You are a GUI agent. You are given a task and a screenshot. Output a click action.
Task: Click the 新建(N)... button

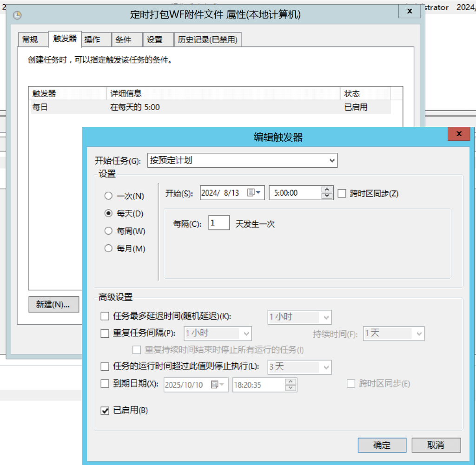coord(54,304)
